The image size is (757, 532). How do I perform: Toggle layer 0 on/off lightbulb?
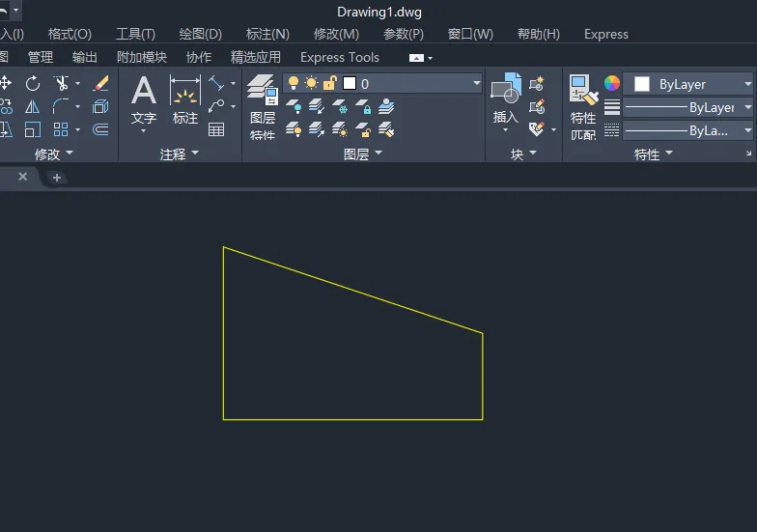(x=294, y=83)
